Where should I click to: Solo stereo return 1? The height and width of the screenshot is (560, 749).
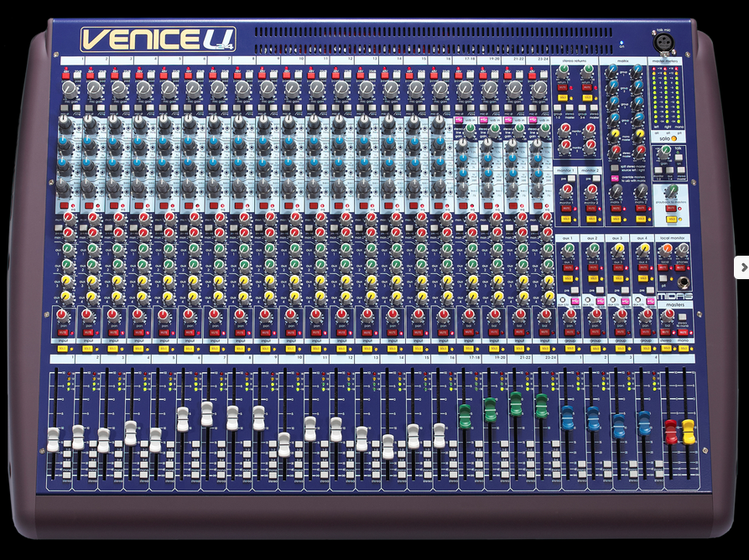coord(562,97)
